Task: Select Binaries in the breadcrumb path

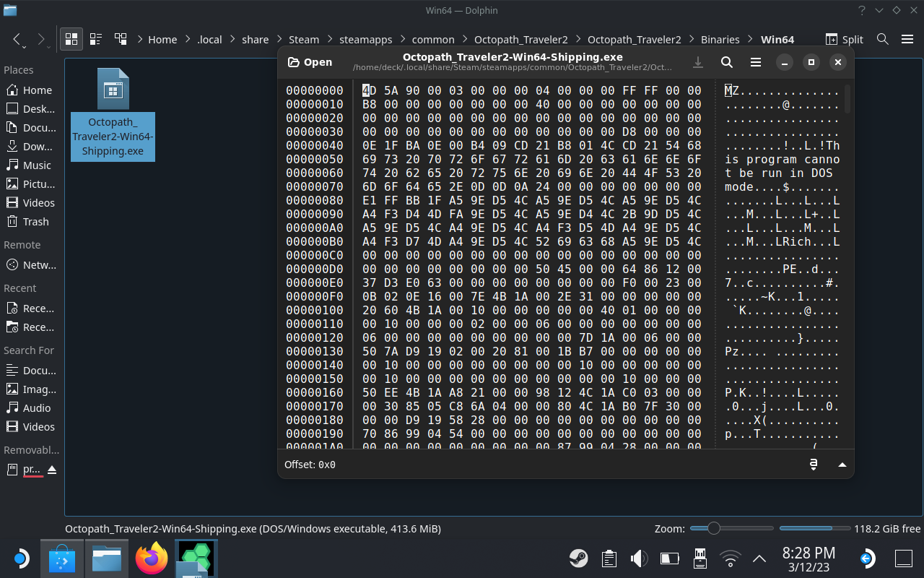Action: (x=720, y=40)
